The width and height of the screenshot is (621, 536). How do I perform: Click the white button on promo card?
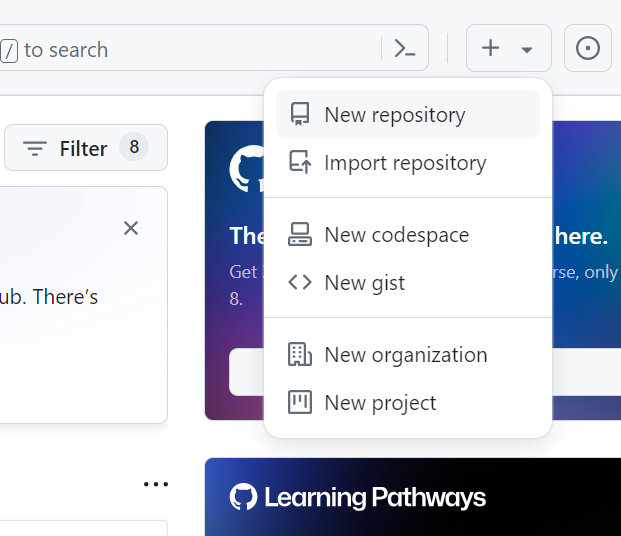pos(246,372)
